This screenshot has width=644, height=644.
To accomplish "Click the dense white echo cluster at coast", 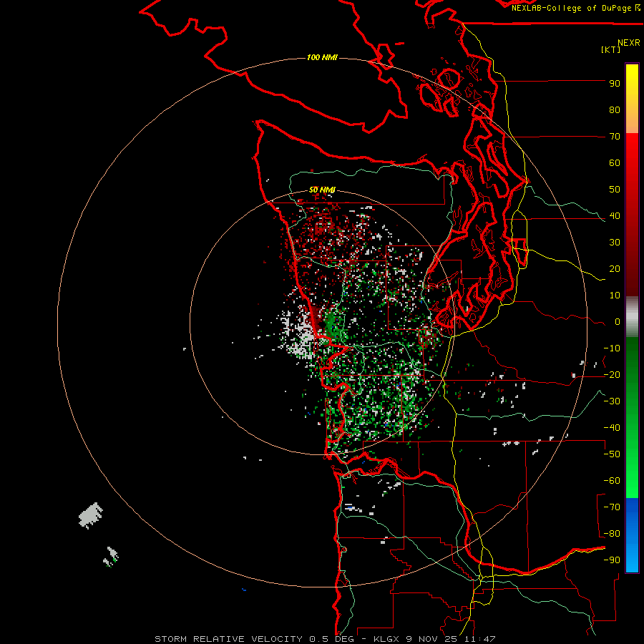I will coord(303,337).
